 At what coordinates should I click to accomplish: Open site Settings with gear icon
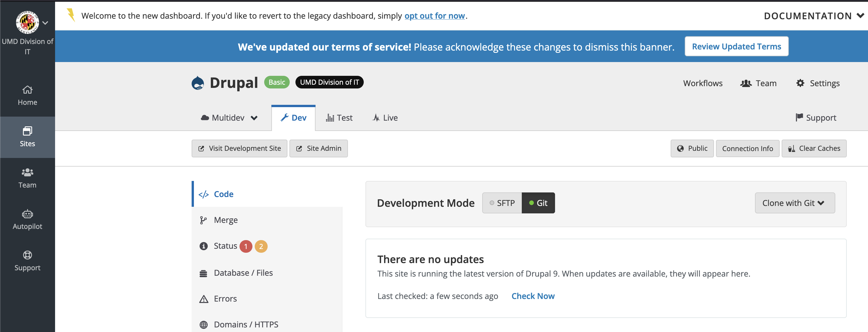pos(818,83)
